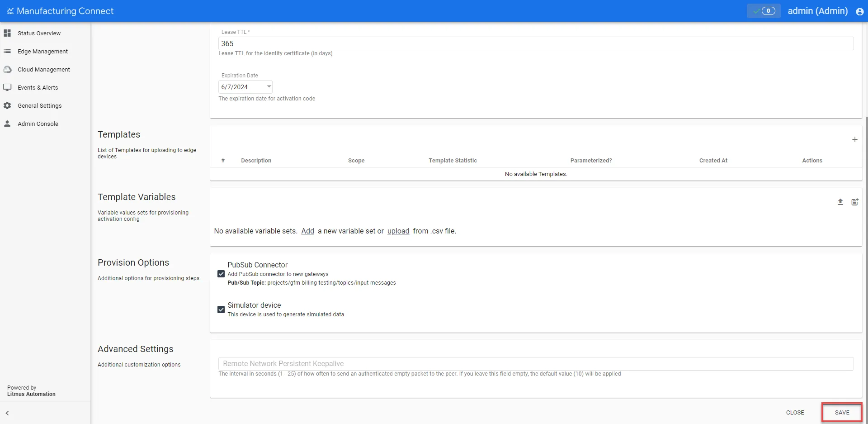Open the Admin Console menu item
Image resolution: width=868 pixels, height=424 pixels.
coord(38,124)
